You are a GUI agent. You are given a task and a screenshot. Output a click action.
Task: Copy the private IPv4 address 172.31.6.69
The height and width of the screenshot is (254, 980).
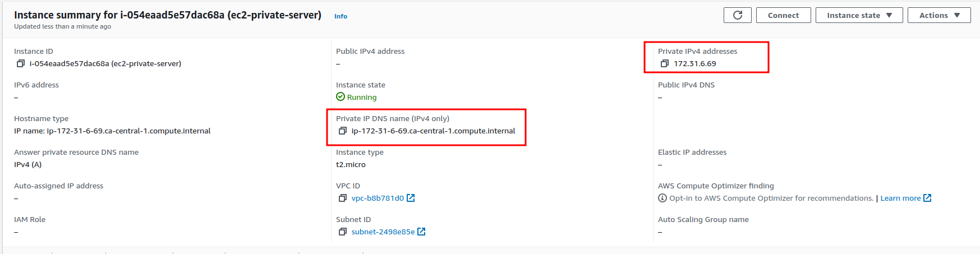coord(665,63)
